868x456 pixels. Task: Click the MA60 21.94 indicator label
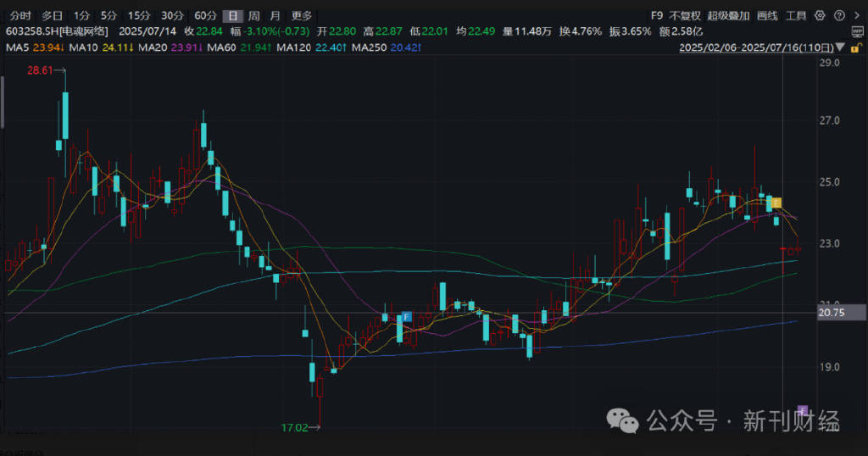(x=239, y=47)
